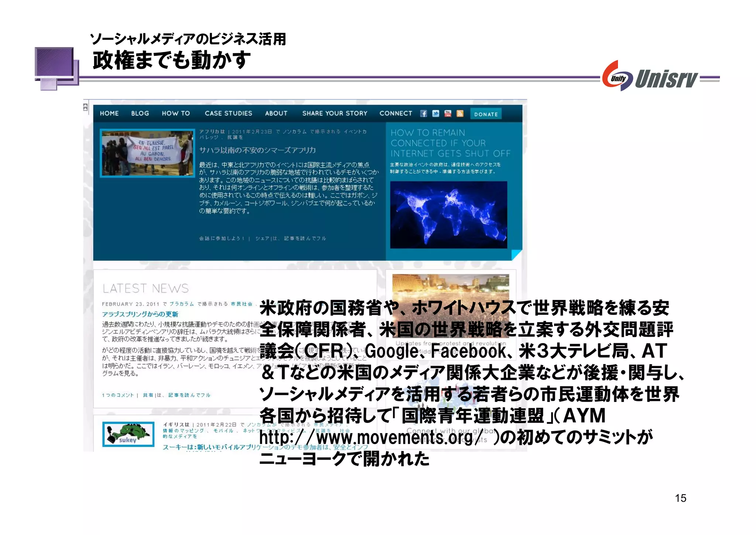This screenshot has width=756, height=535.
Task: Click the 市民社会 category link
Action: [242, 304]
